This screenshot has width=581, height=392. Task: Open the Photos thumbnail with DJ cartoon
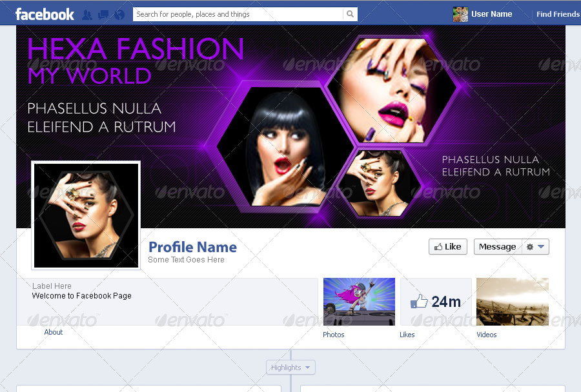359,302
